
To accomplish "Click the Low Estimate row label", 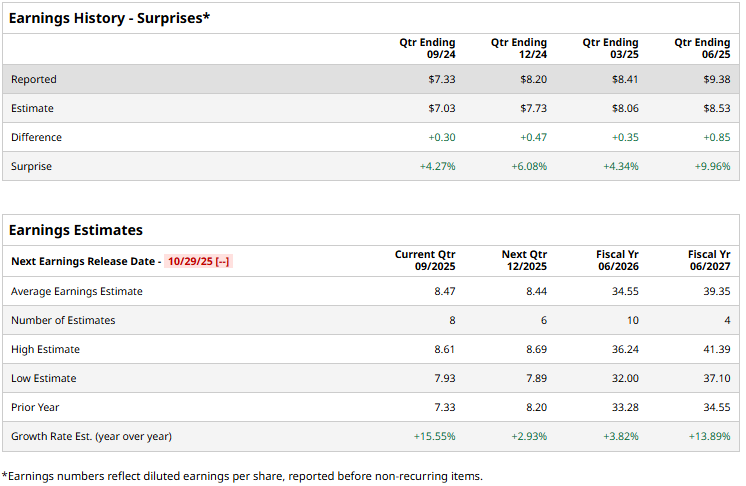I will coord(44,378).
